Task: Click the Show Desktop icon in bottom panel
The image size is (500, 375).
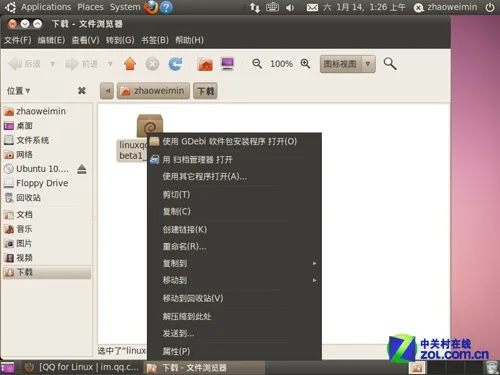Action: 8,368
